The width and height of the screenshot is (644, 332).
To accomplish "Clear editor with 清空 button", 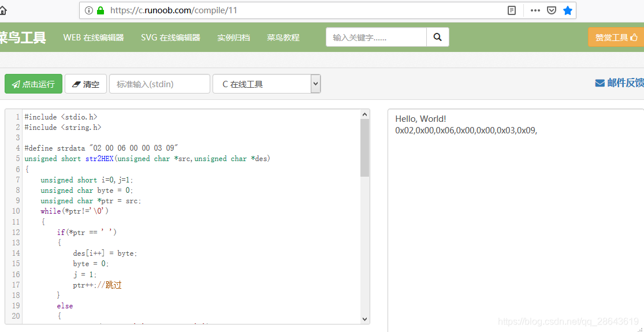I will click(86, 84).
